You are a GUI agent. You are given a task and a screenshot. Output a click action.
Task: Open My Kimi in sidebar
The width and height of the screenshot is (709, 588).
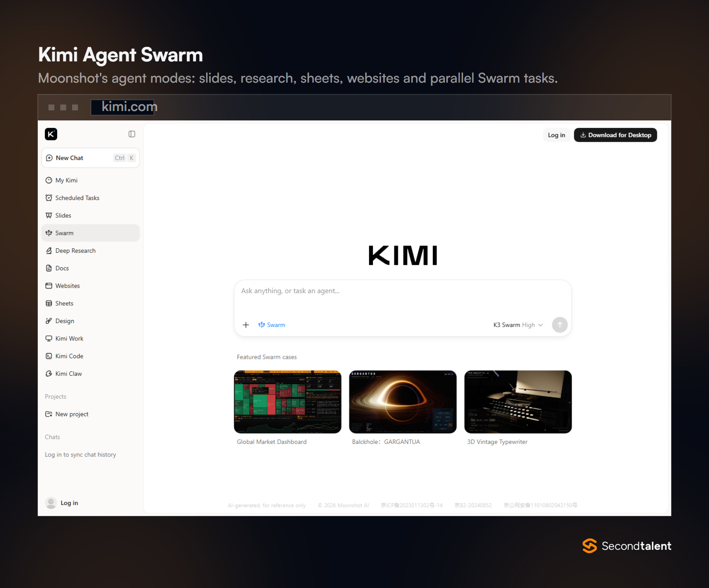[x=91, y=180]
